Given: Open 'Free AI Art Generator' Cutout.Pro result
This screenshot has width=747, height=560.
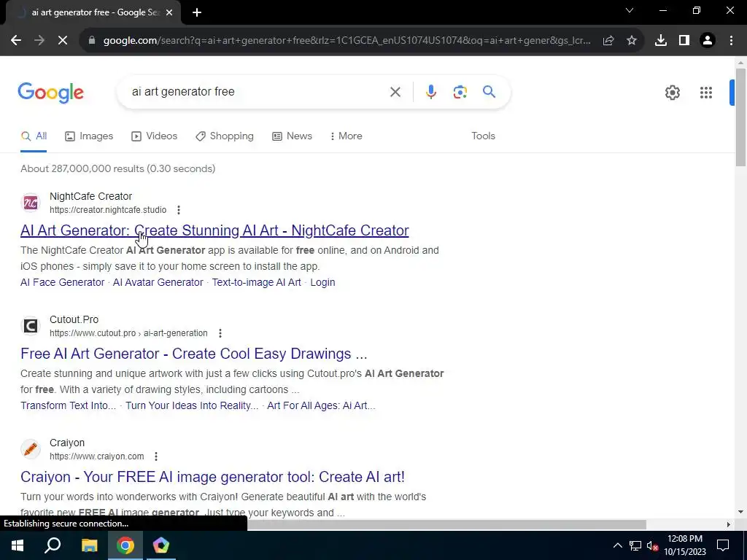Looking at the screenshot, I should click(194, 354).
